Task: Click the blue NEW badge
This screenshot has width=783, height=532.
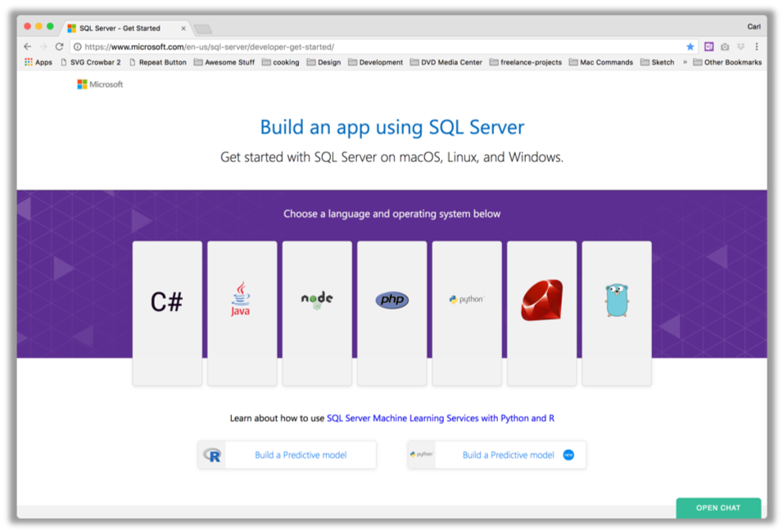Action: (568, 454)
